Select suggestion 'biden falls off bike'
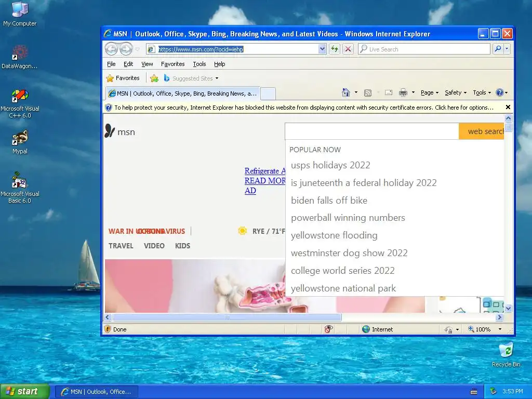This screenshot has width=532, height=399. click(x=329, y=201)
